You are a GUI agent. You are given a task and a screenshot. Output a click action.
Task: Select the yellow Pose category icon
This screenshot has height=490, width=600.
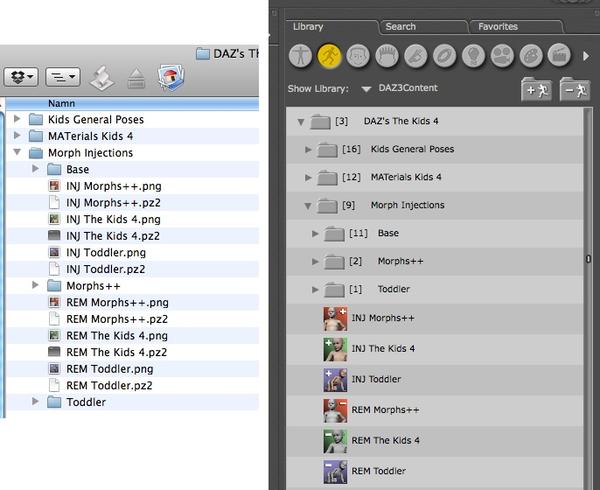(x=329, y=56)
